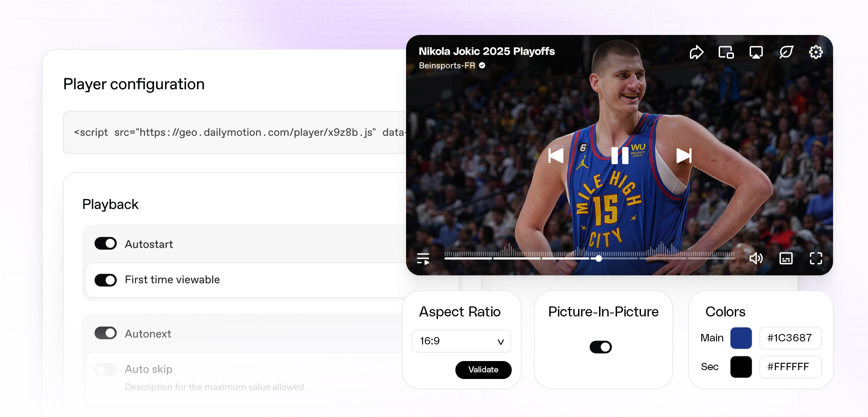Toggle First time viewable switch
This screenshot has width=868, height=417.
point(106,280)
